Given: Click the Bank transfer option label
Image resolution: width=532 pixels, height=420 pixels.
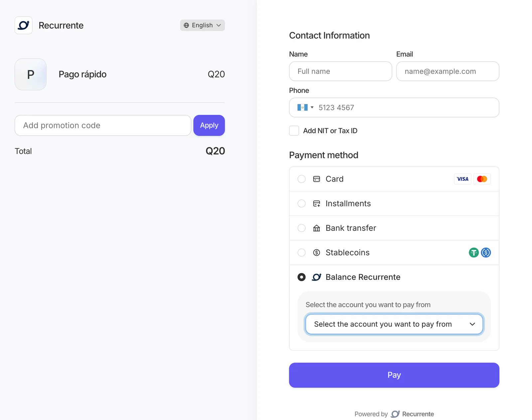Looking at the screenshot, I should (351, 228).
